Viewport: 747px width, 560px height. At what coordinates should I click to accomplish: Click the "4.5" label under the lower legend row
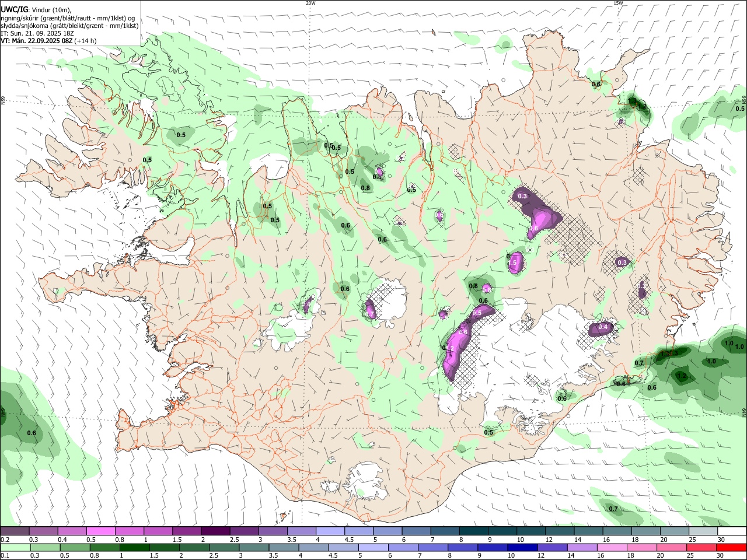coord(332,556)
